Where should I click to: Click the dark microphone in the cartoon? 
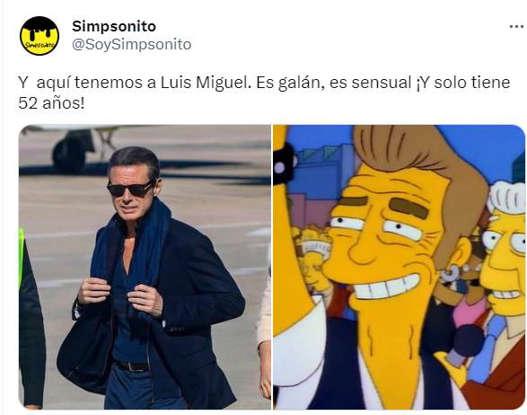pyautogui.click(x=468, y=340)
